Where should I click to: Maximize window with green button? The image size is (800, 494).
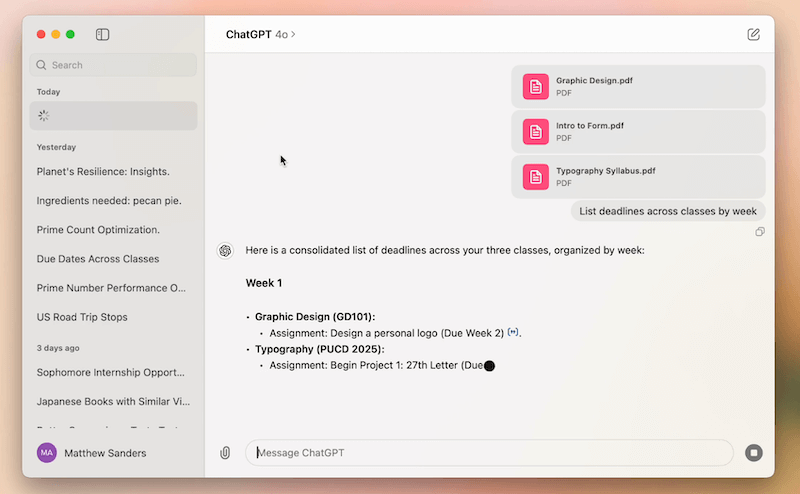pos(70,34)
